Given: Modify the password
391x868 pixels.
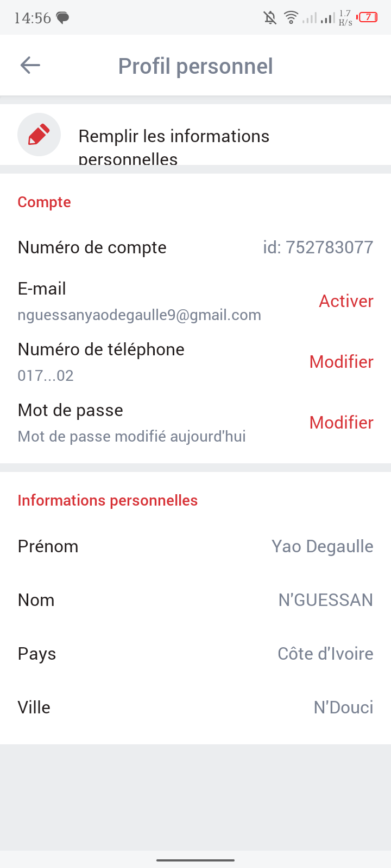Looking at the screenshot, I should point(341,423).
